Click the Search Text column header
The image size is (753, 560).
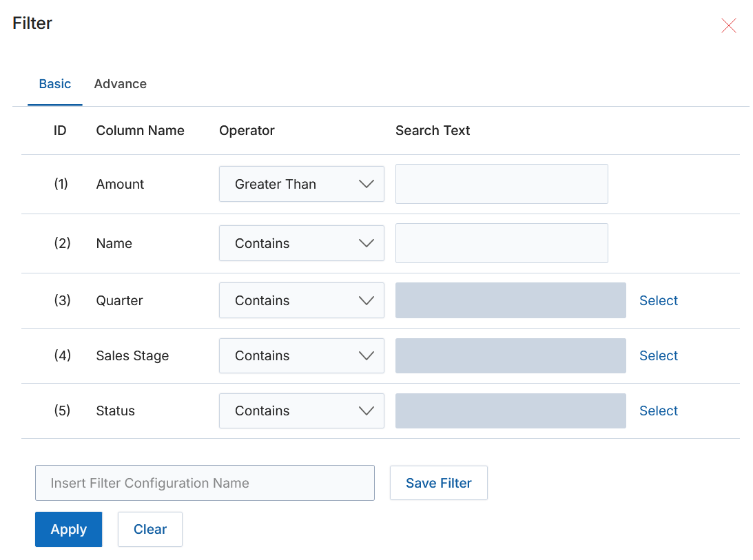tap(433, 131)
